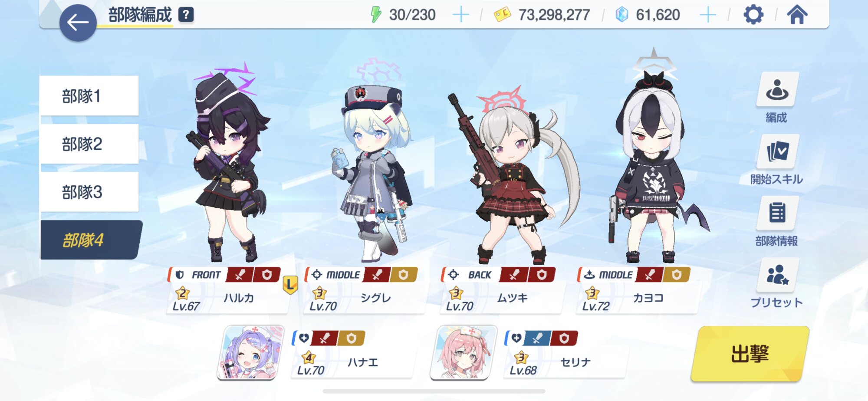Add energy with the plus beside 30/230
Image resolution: width=868 pixels, height=401 pixels.
[x=460, y=15]
